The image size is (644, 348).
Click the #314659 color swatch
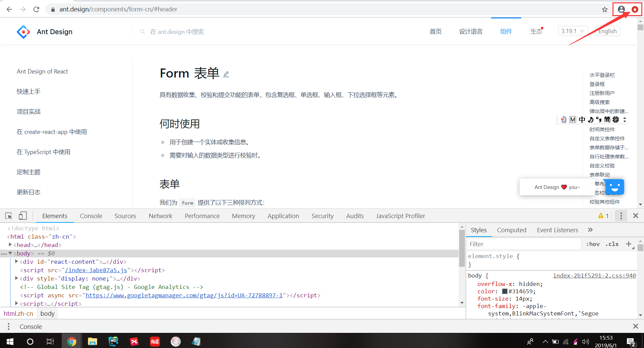tap(504, 291)
